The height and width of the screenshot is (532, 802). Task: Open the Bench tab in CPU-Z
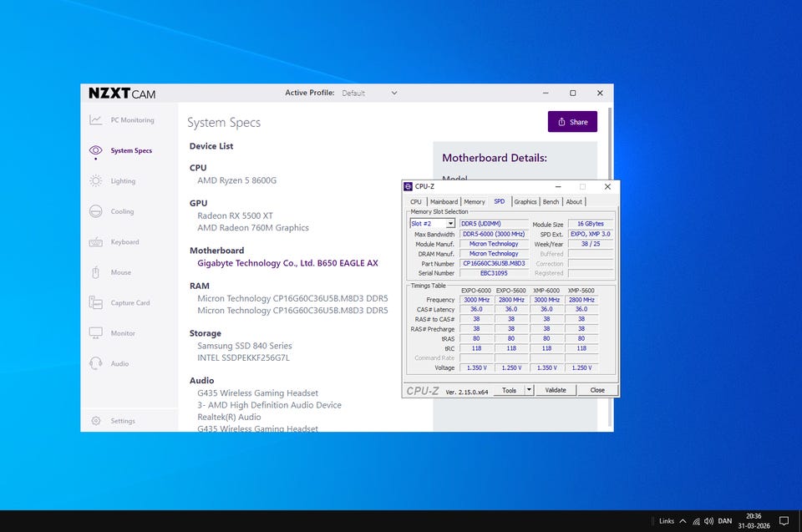pyautogui.click(x=551, y=201)
